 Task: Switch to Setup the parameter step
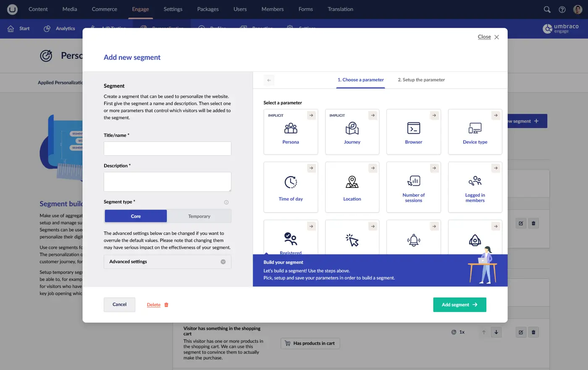point(421,80)
